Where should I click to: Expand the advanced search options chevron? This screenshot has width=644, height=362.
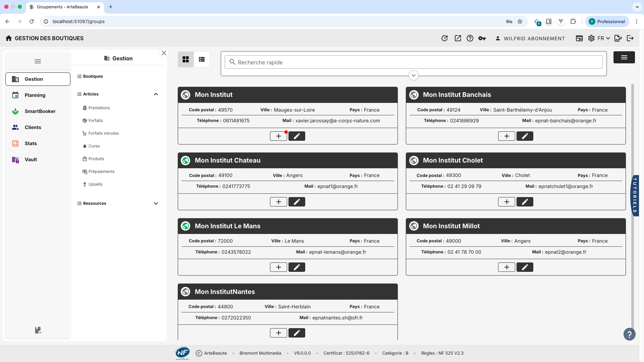pos(413,75)
